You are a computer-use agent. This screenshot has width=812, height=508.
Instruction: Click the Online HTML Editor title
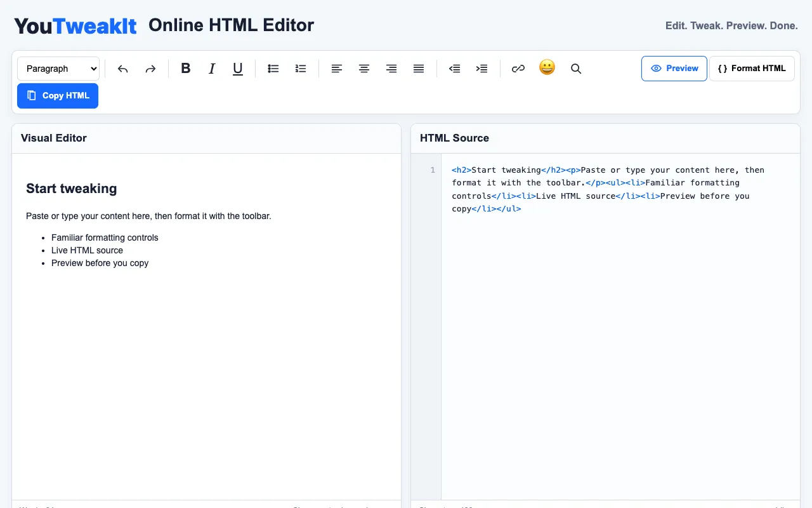[231, 25]
